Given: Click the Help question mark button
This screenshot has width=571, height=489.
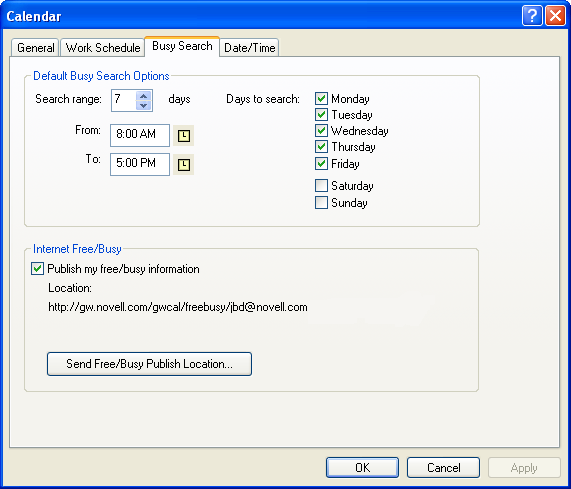Looking at the screenshot, I should click(x=532, y=16).
